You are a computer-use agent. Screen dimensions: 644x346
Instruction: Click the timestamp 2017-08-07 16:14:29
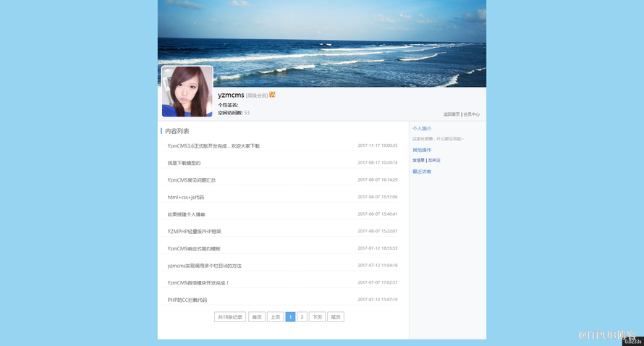coord(378,180)
